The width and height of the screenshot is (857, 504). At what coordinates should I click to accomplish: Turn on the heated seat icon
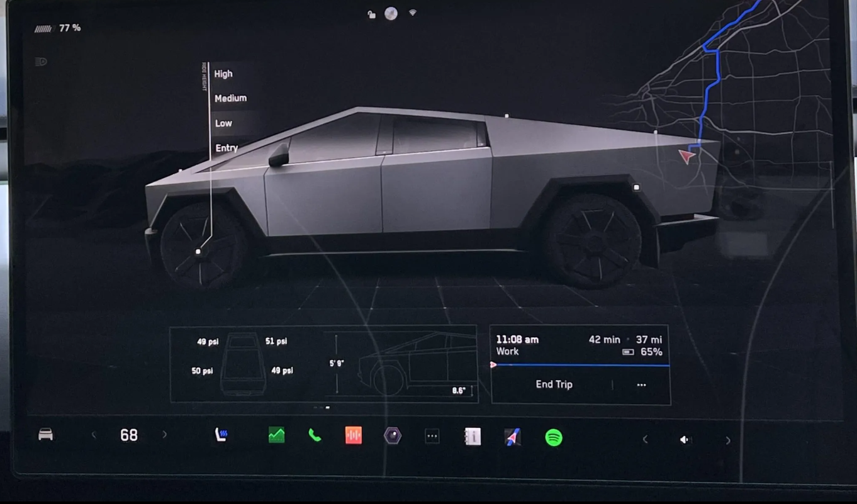pos(221,435)
